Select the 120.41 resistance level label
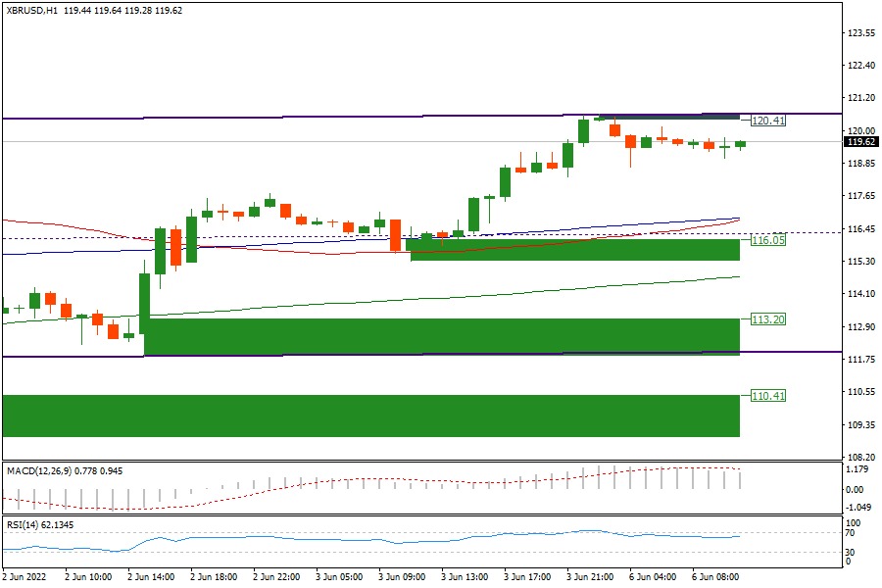This screenshot has height=588, width=882. point(768,121)
